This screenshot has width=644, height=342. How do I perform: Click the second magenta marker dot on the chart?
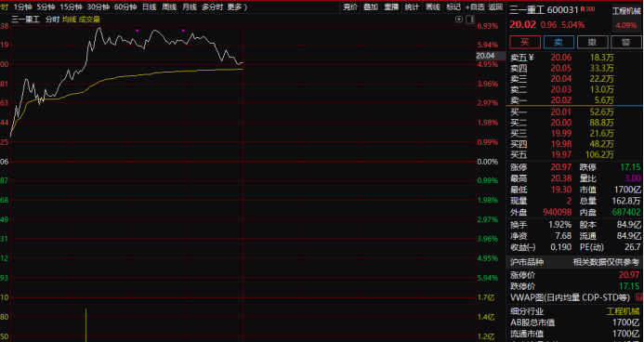183,31
